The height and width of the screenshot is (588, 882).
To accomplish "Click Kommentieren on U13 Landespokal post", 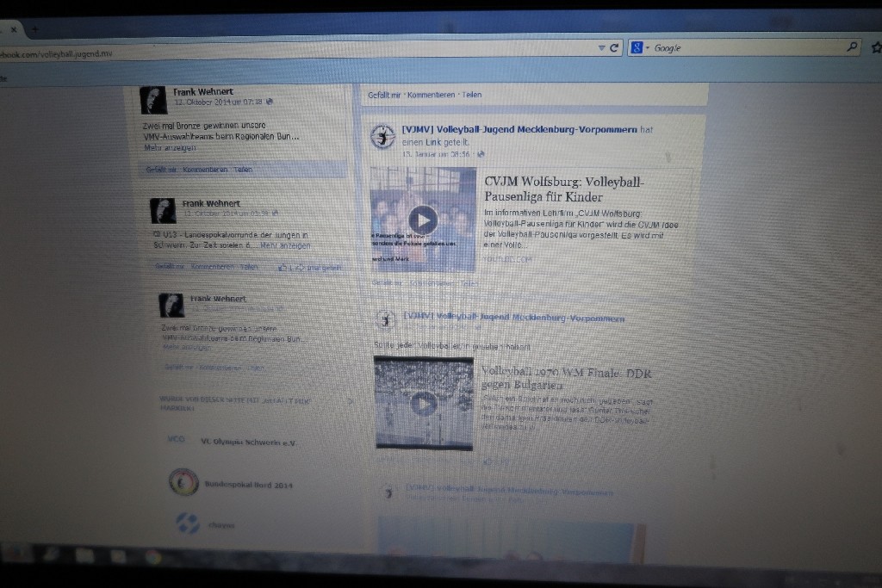I will pos(212,267).
